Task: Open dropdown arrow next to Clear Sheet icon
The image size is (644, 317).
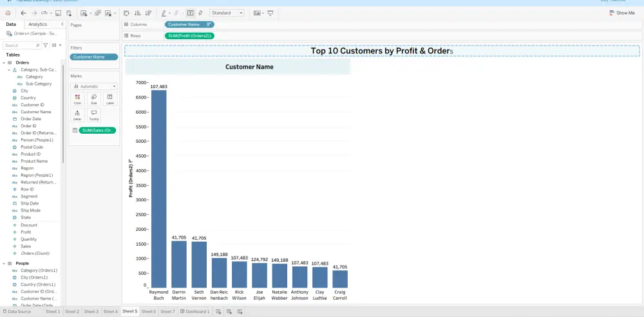Action: tap(115, 14)
